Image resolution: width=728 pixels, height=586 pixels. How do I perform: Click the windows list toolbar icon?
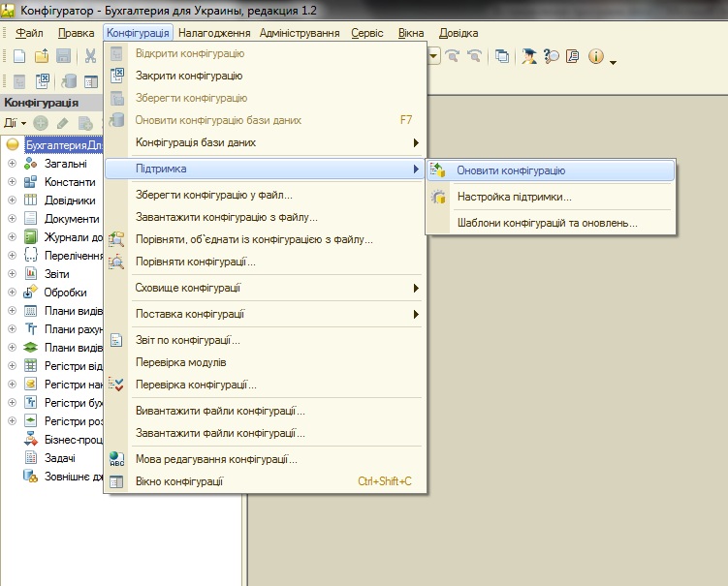coord(501,56)
